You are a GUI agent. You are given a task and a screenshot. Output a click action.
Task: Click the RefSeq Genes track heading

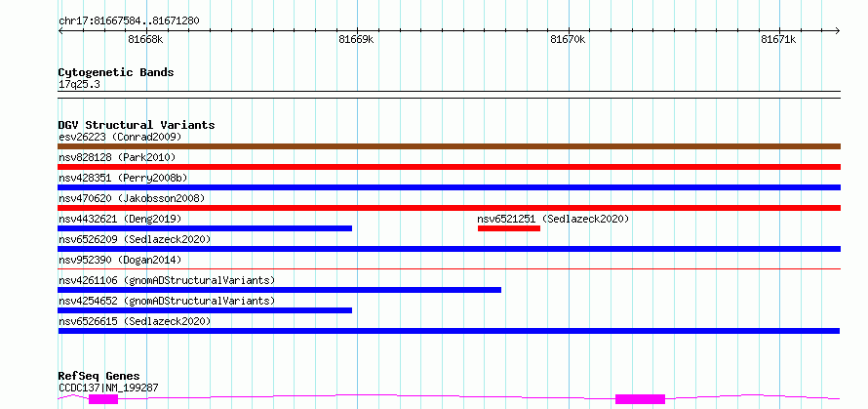point(99,377)
